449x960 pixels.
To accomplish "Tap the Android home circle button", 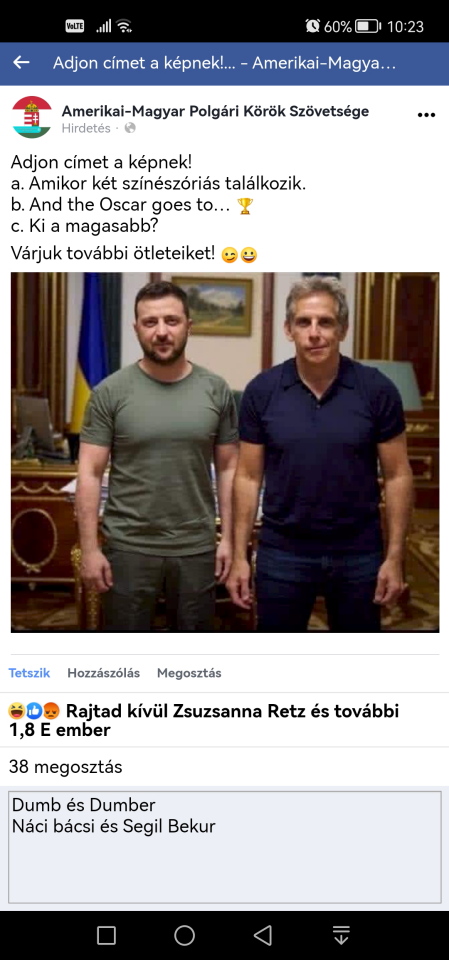I will point(184,936).
